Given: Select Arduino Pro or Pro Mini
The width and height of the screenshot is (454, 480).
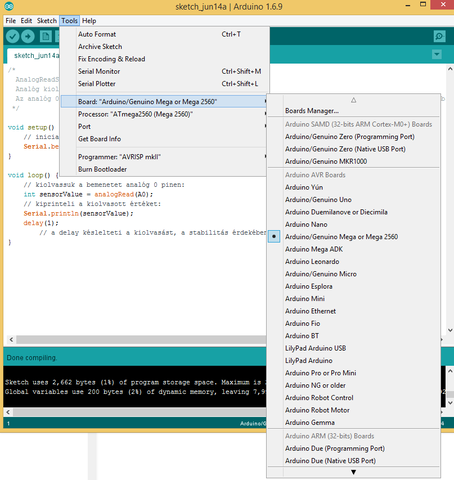Looking at the screenshot, I should 354,373.
